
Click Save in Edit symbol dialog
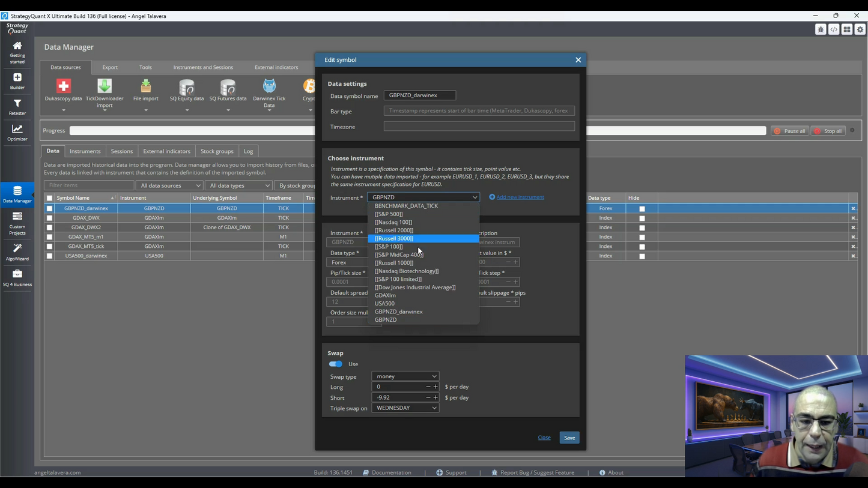point(569,438)
